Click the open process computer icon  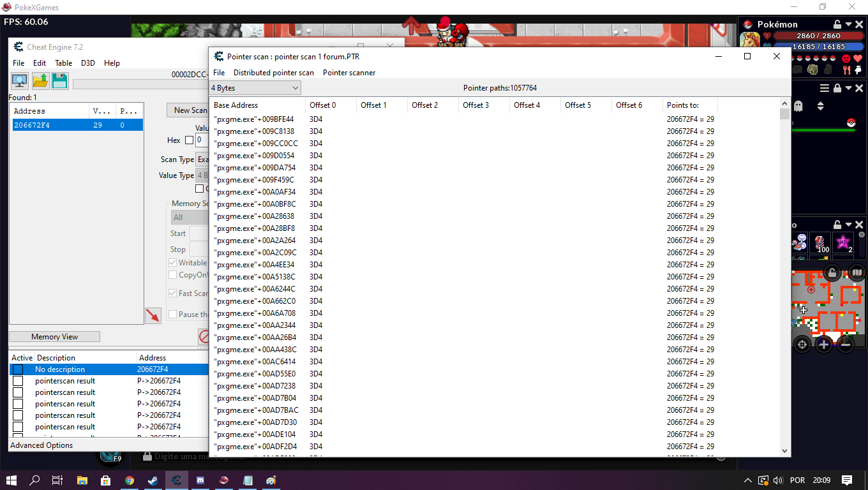click(x=20, y=81)
